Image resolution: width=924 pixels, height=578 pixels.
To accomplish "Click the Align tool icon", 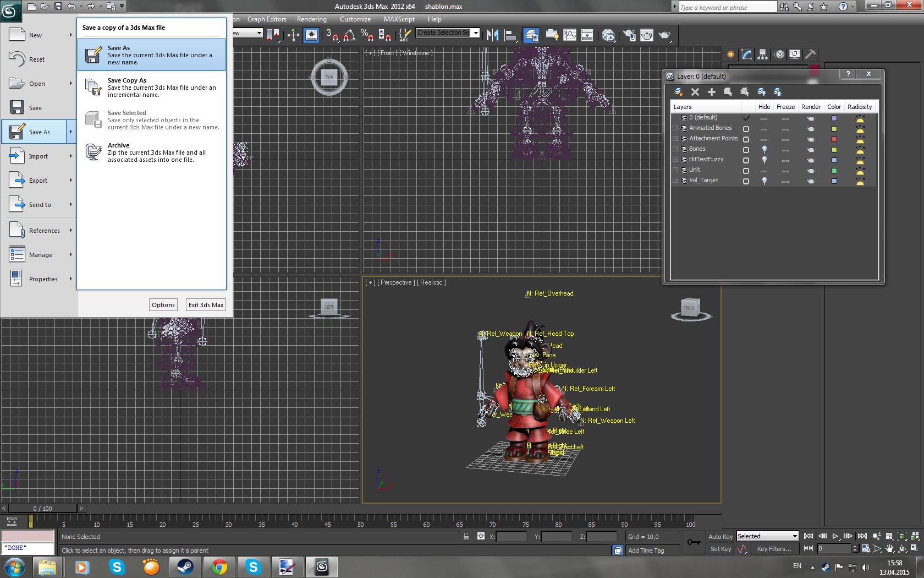I will tap(511, 35).
